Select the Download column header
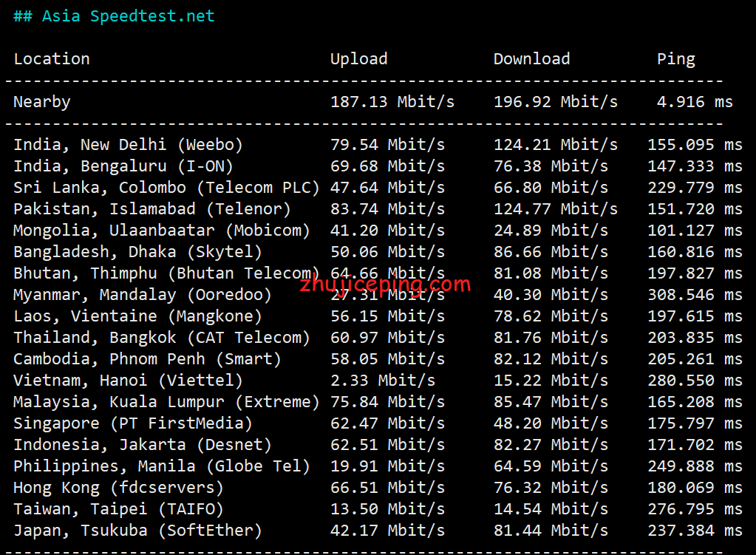Screen dimensions: 756x555 (532, 59)
